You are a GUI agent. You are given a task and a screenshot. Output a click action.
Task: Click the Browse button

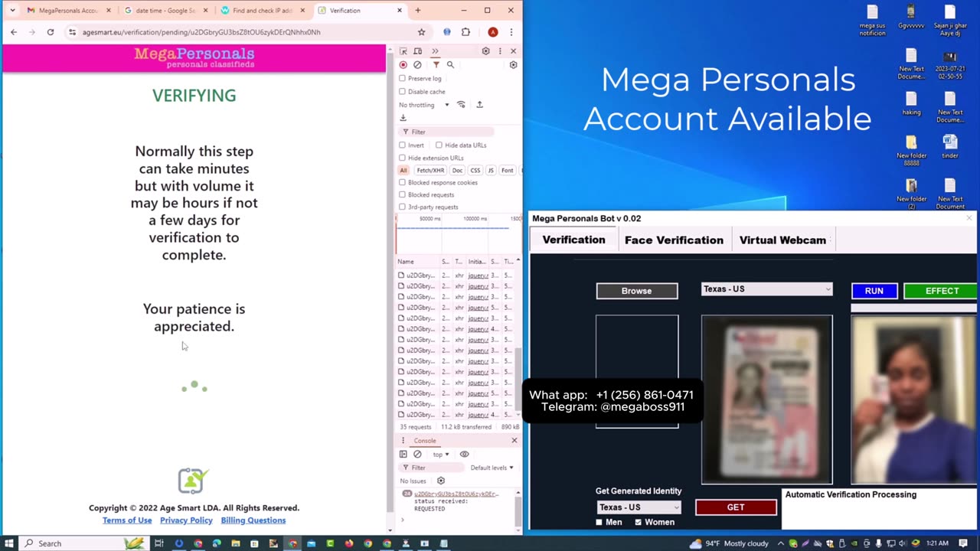637,291
